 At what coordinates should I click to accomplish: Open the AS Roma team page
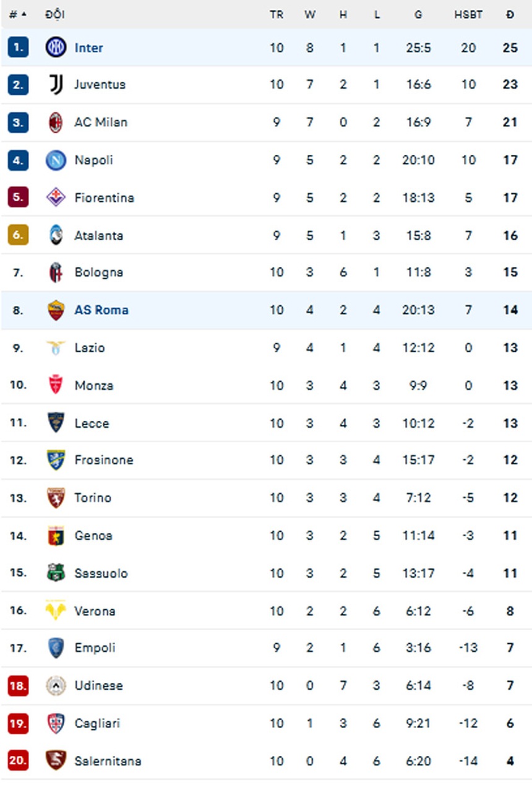coord(101,310)
